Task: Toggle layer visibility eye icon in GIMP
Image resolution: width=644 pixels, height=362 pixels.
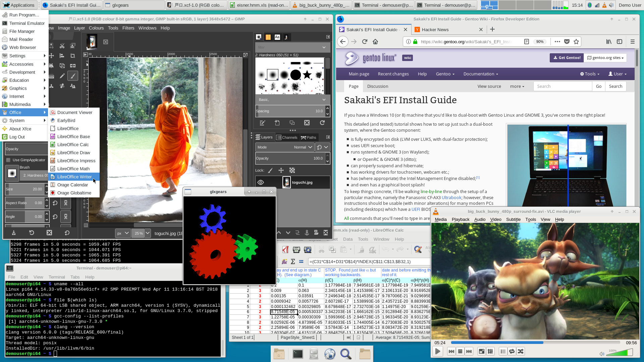Action: pyautogui.click(x=261, y=182)
